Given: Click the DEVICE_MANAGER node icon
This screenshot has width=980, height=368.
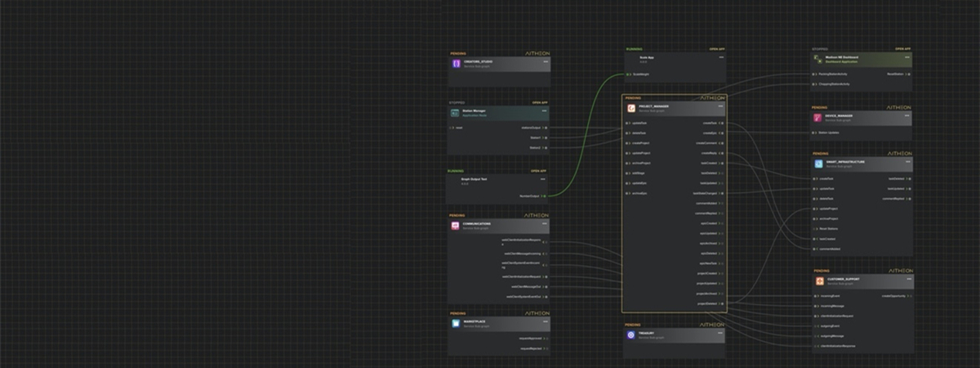Looking at the screenshot, I should [x=817, y=118].
